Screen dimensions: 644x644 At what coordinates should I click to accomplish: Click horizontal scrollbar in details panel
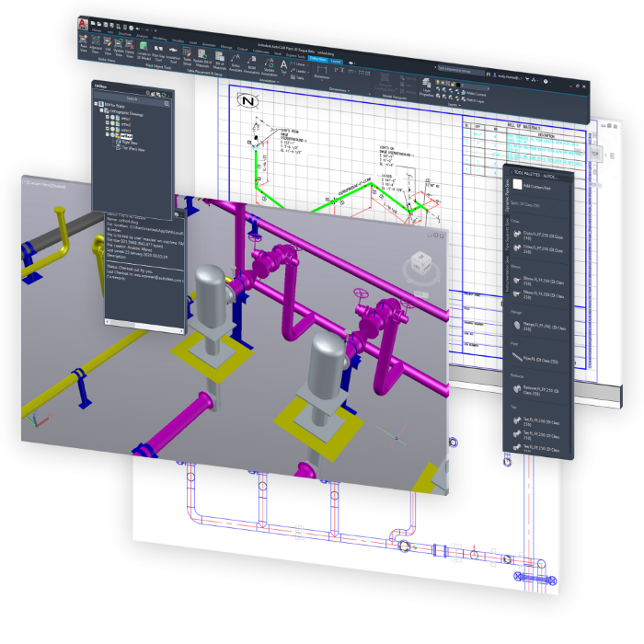144,325
